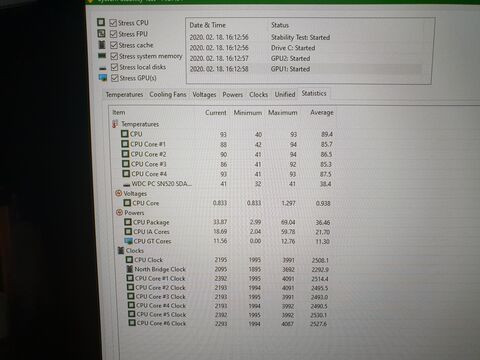Open the Powers tab
480x360 pixels.
click(x=233, y=95)
